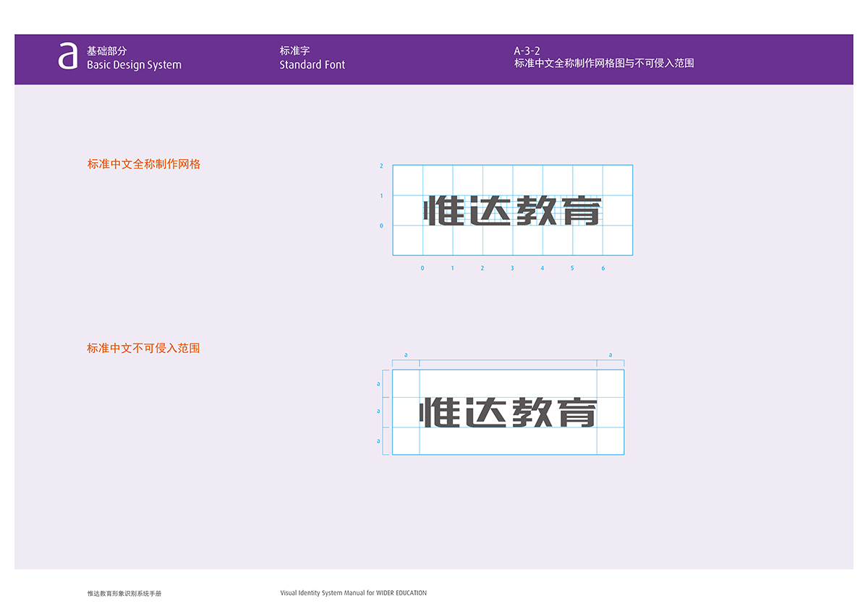
Task: Click the top-left 'a' spacing marker above lower logo
Action: tap(406, 355)
